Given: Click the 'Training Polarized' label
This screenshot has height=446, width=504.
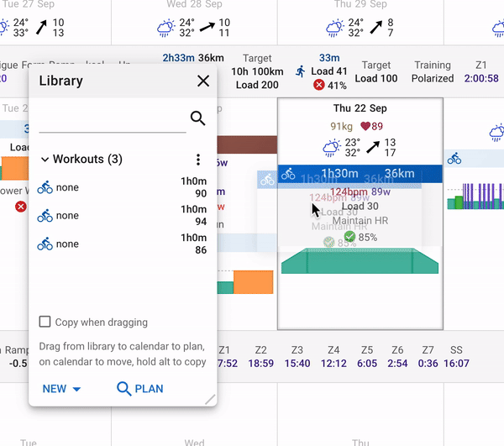Looking at the screenshot, I should point(433,71).
